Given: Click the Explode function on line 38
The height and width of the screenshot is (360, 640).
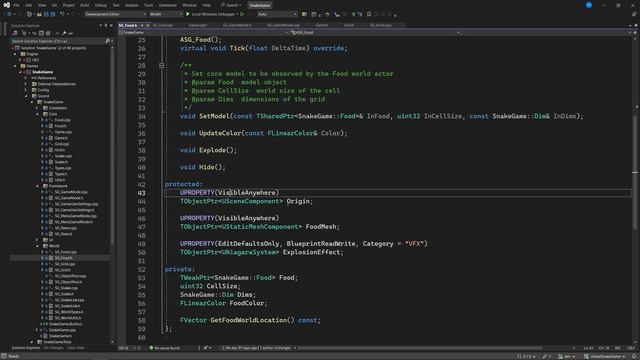Looking at the screenshot, I should pyautogui.click(x=213, y=150).
